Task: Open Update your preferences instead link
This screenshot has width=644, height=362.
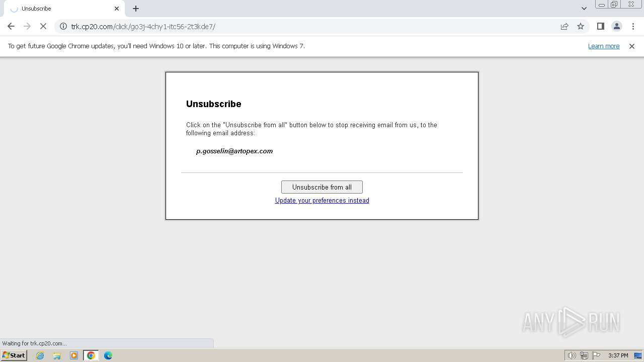Action: (x=322, y=200)
